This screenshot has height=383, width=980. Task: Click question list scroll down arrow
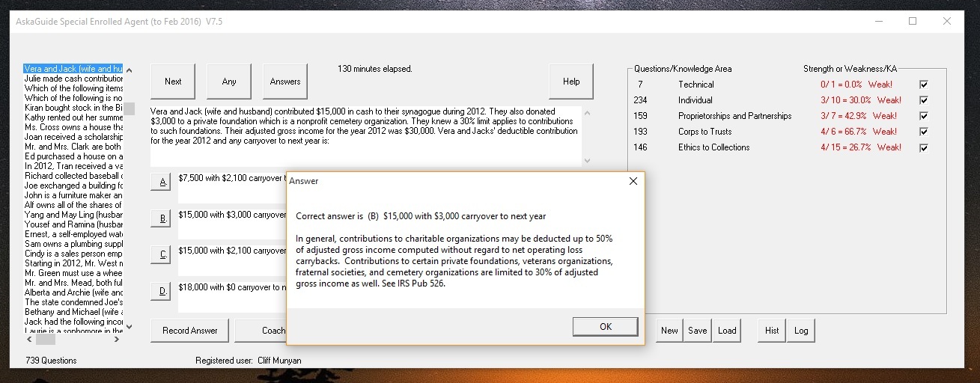(129, 326)
